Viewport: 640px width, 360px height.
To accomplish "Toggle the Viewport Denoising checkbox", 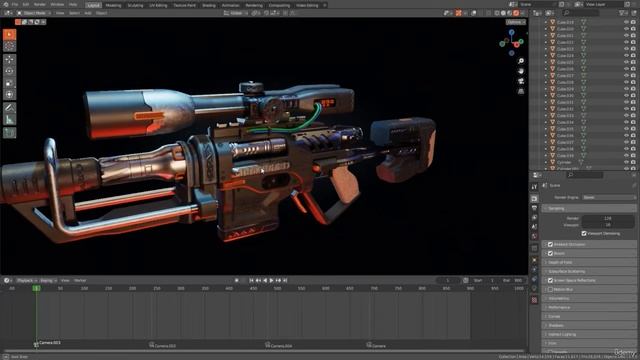I will 584,233.
